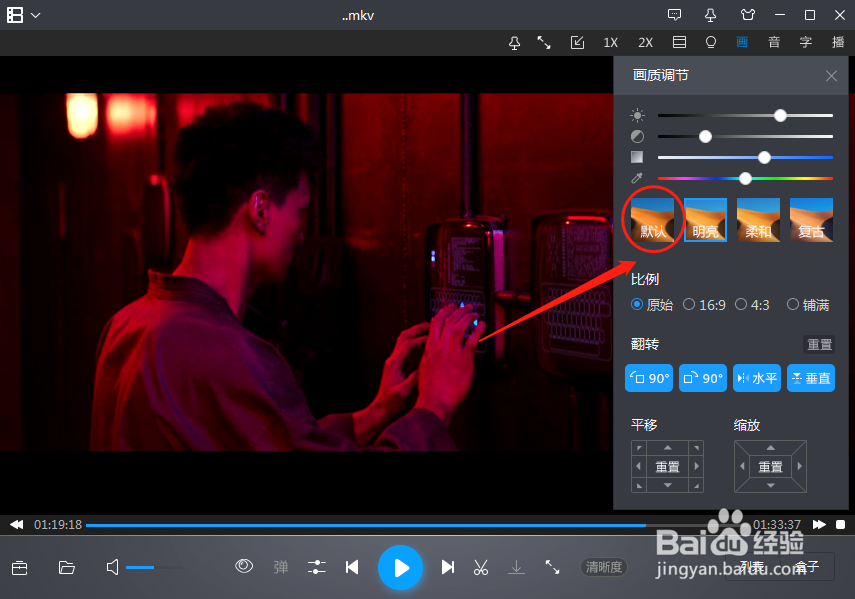
Task: Click the rewind double-arrow icon
Action: pos(17,524)
